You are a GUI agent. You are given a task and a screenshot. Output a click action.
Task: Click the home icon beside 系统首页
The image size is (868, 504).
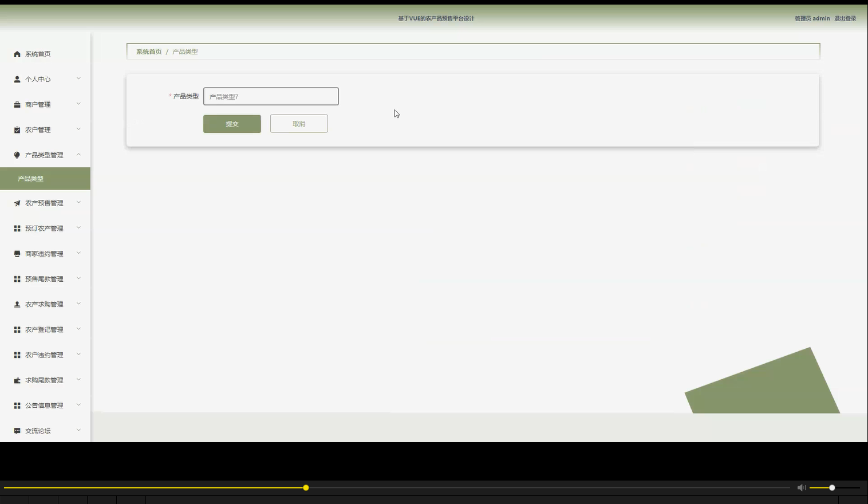point(17,54)
